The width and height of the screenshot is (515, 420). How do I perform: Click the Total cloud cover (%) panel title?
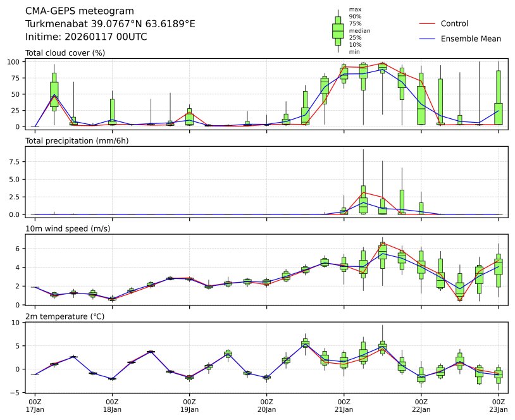pos(65,52)
